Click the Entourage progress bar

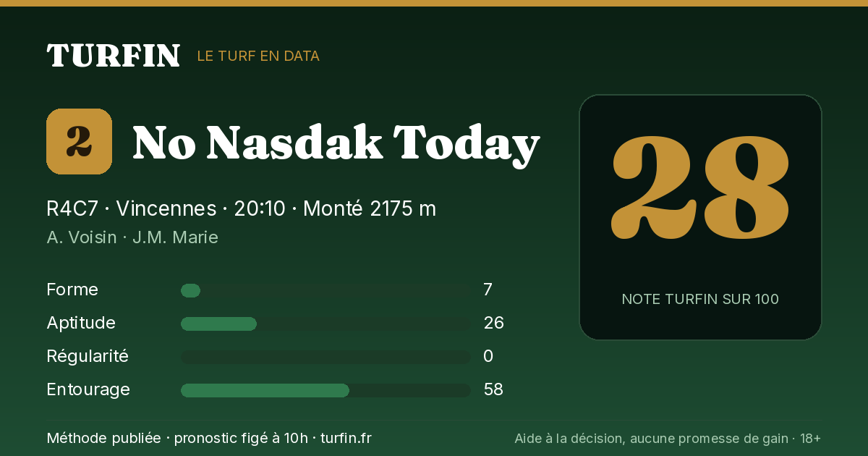point(325,390)
